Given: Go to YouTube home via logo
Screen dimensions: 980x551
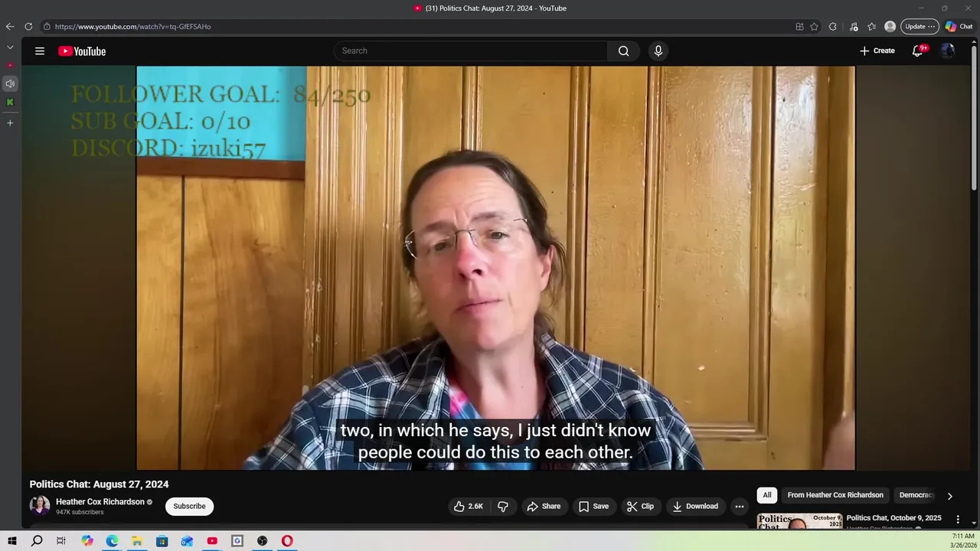Looking at the screenshot, I should pyautogui.click(x=82, y=51).
